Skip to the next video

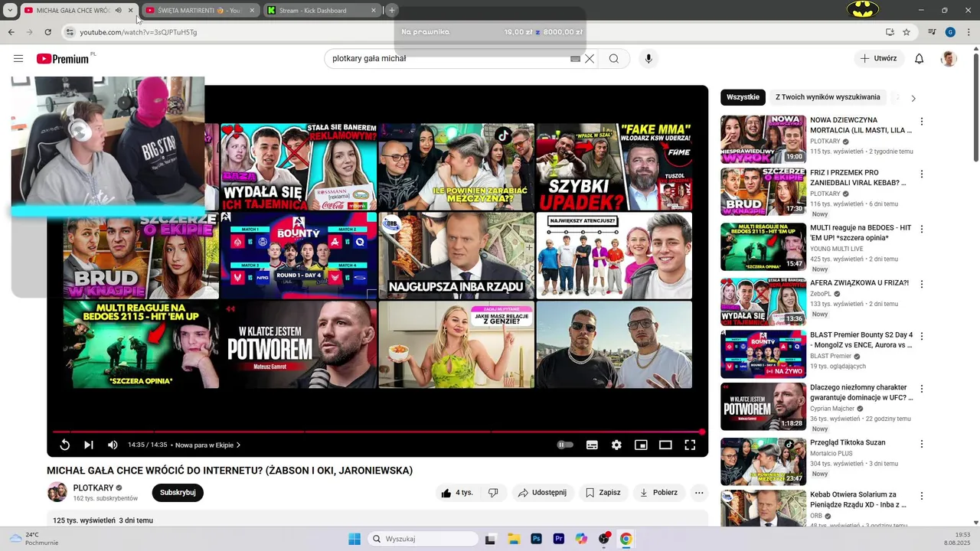[89, 445]
